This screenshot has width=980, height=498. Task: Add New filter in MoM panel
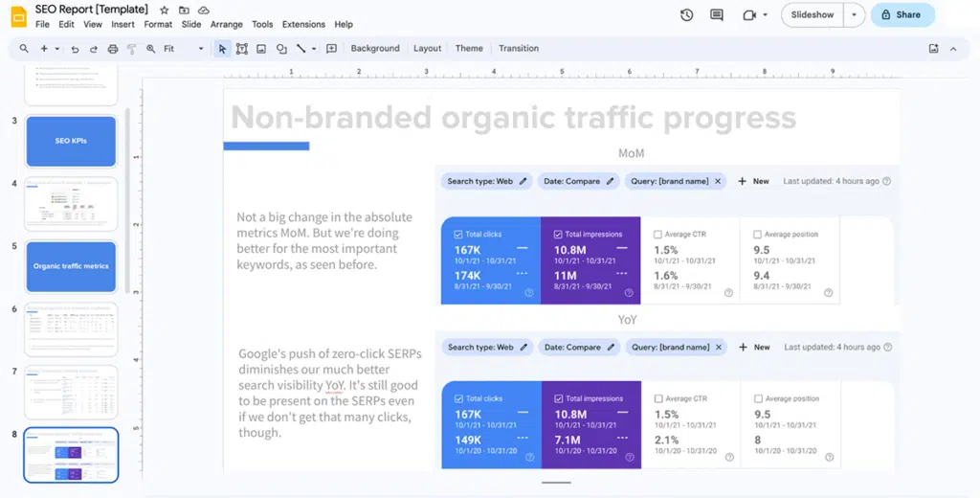coord(754,181)
